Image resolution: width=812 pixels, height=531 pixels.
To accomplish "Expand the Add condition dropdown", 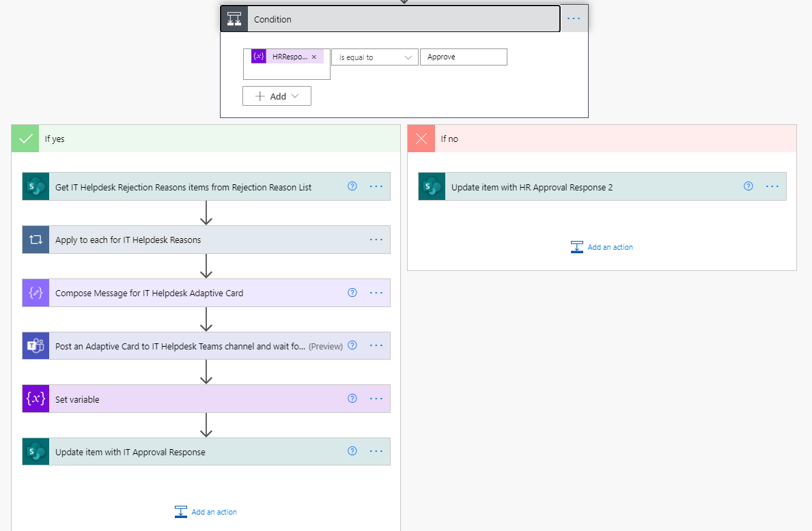I will click(277, 96).
